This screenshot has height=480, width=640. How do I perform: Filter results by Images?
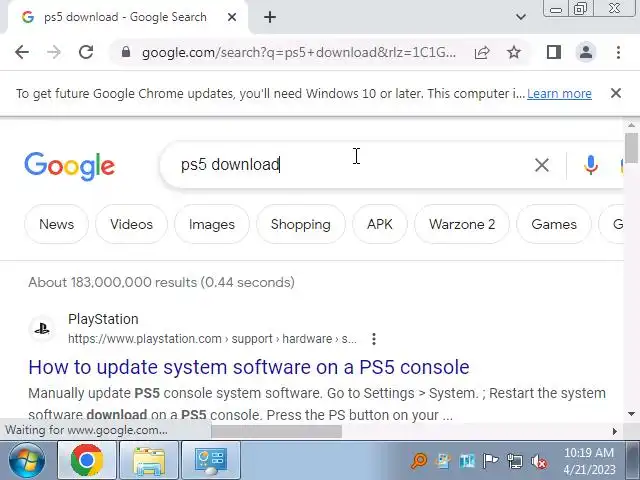pos(212,224)
